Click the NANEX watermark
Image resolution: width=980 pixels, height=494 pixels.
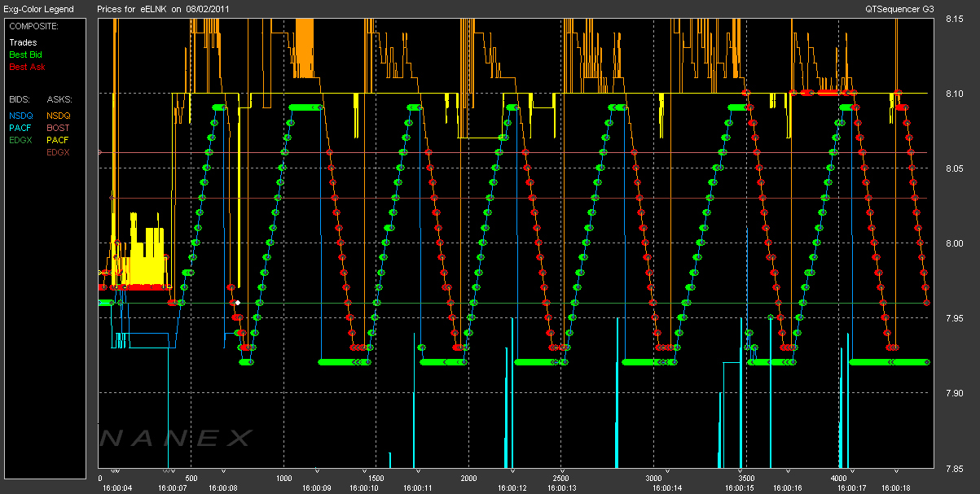(176, 439)
